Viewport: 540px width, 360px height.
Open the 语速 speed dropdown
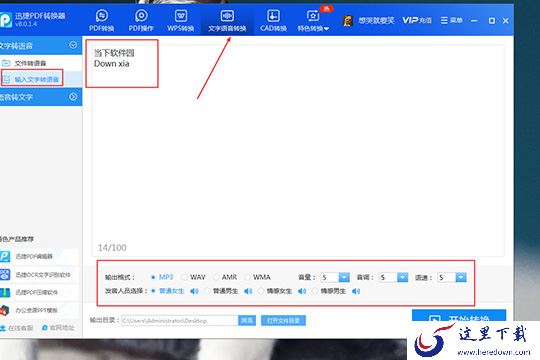[461, 277]
